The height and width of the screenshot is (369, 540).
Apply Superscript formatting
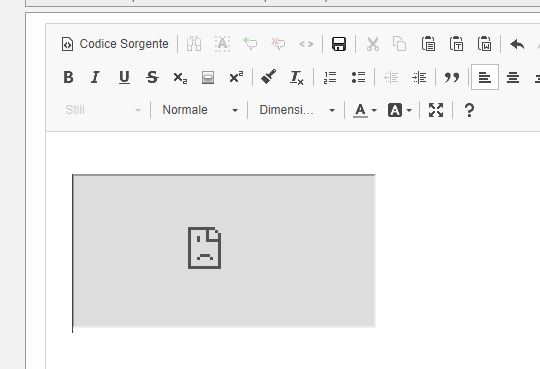tap(236, 77)
